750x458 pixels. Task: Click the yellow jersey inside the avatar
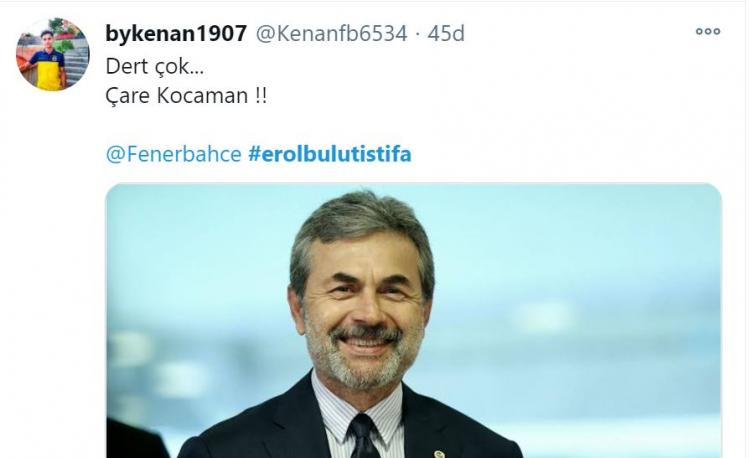tap(50, 72)
